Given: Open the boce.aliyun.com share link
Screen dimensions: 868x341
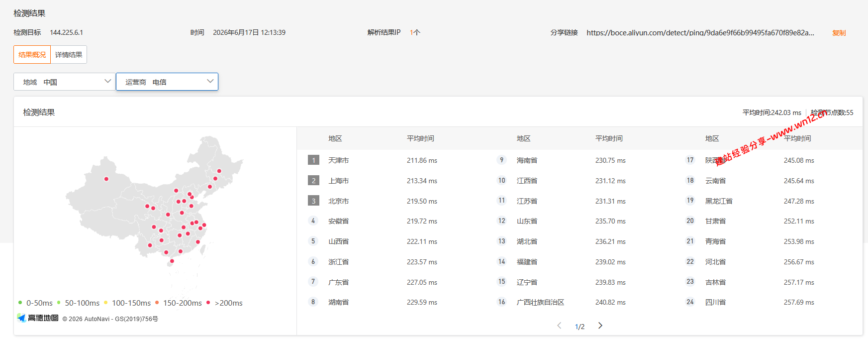Looking at the screenshot, I should tap(700, 33).
